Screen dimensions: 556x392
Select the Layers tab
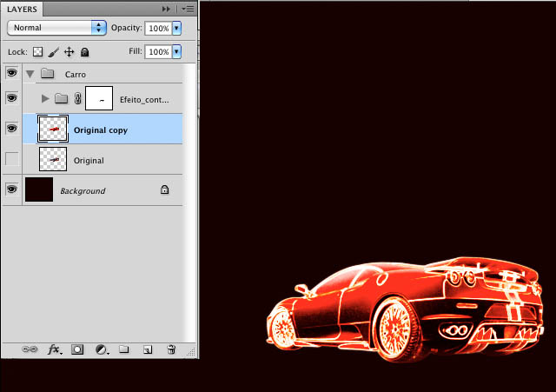pyautogui.click(x=24, y=7)
